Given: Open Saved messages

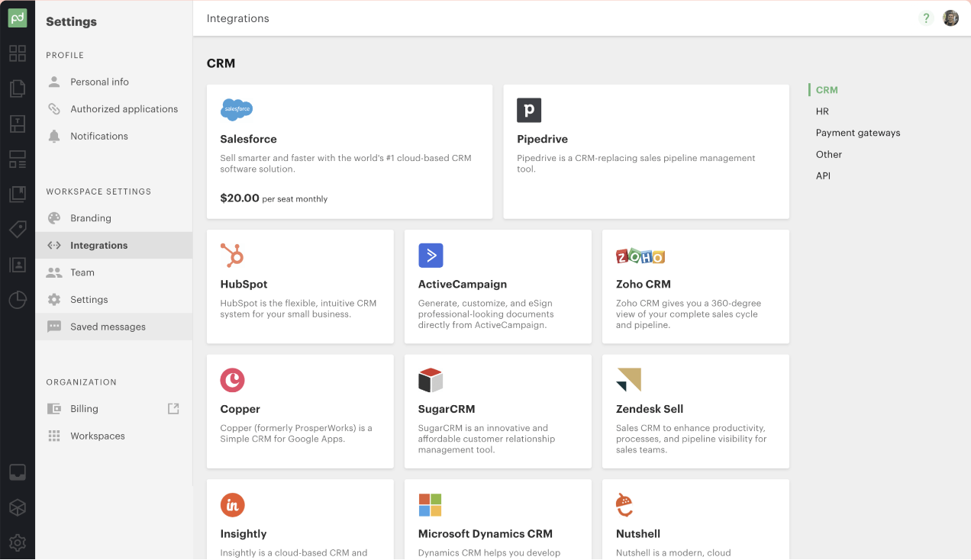Looking at the screenshot, I should [114, 327].
